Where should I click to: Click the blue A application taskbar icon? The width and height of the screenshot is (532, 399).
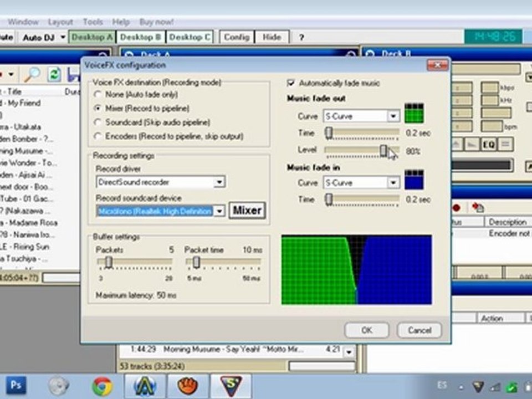145,386
